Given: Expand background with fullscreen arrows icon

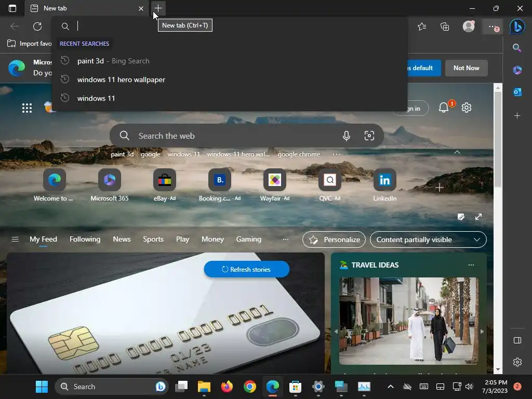Looking at the screenshot, I should click(478, 217).
